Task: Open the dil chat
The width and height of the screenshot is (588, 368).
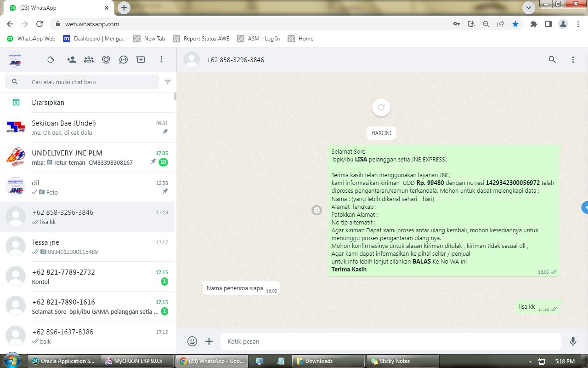Action: [87, 187]
